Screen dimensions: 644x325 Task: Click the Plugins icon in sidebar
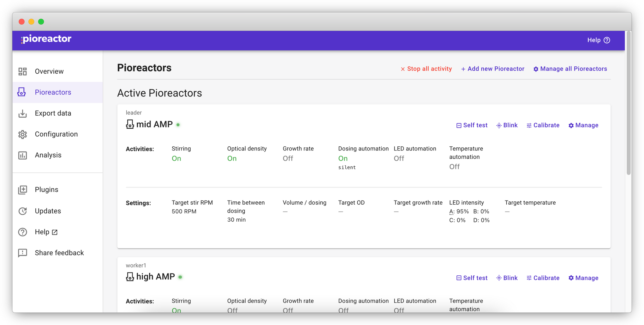point(22,190)
